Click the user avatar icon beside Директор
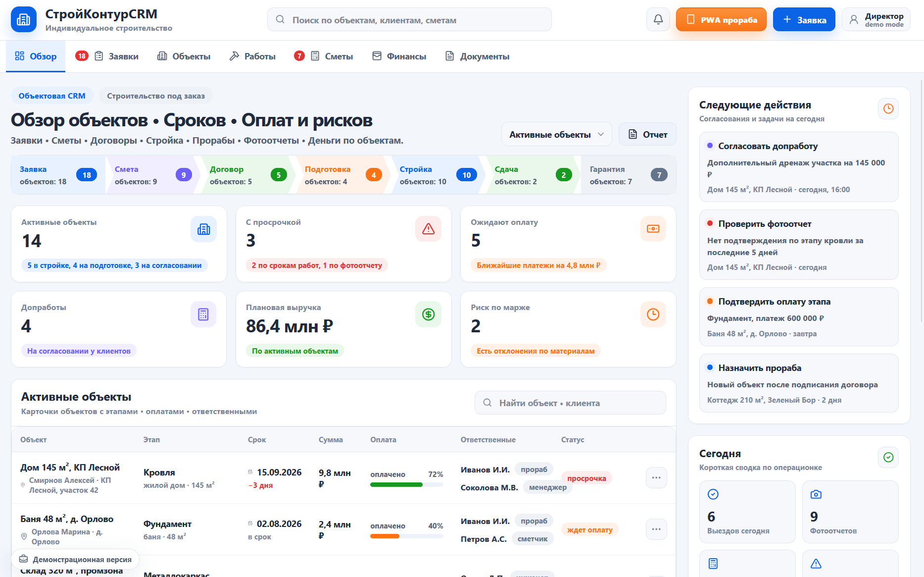Viewport: 924px width, 577px height. [854, 19]
